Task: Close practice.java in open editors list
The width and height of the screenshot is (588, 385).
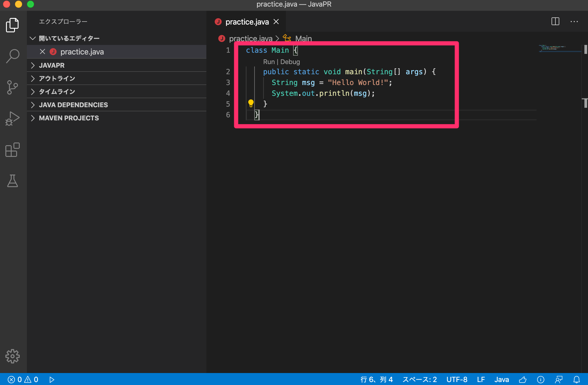Action: [42, 52]
